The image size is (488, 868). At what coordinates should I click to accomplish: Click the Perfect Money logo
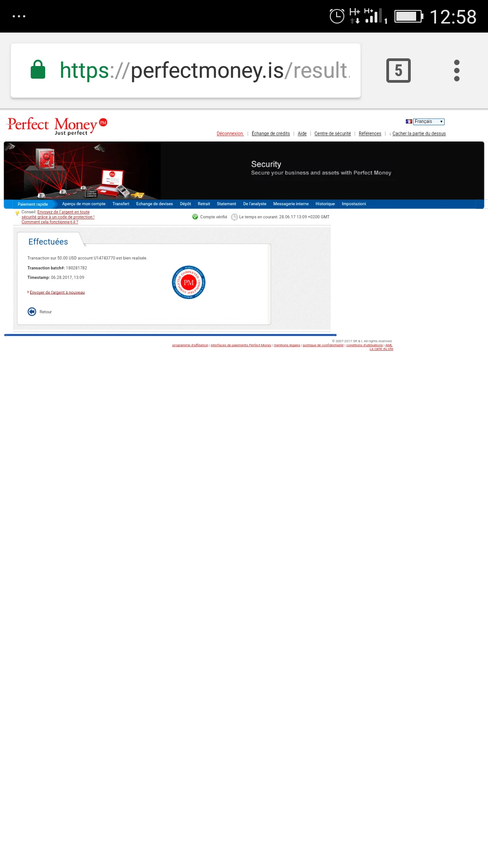click(x=56, y=125)
